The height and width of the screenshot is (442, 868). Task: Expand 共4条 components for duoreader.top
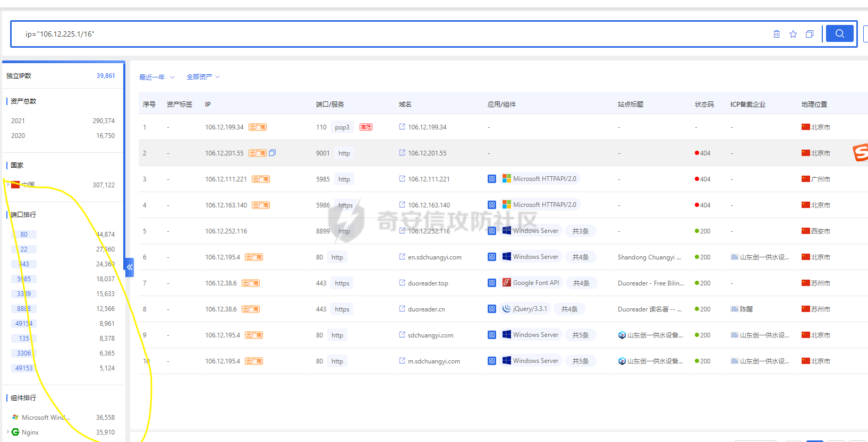pos(582,283)
